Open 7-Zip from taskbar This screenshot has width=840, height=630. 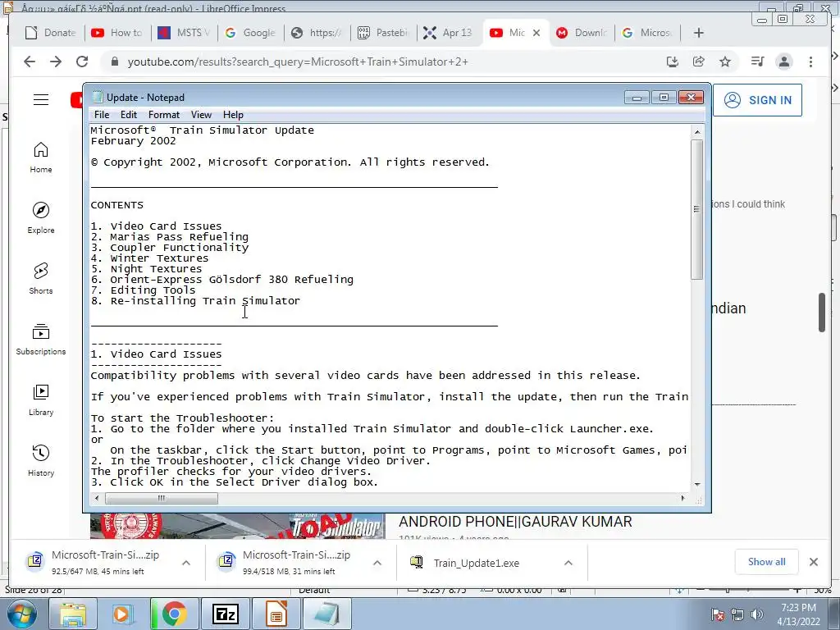[225, 614]
